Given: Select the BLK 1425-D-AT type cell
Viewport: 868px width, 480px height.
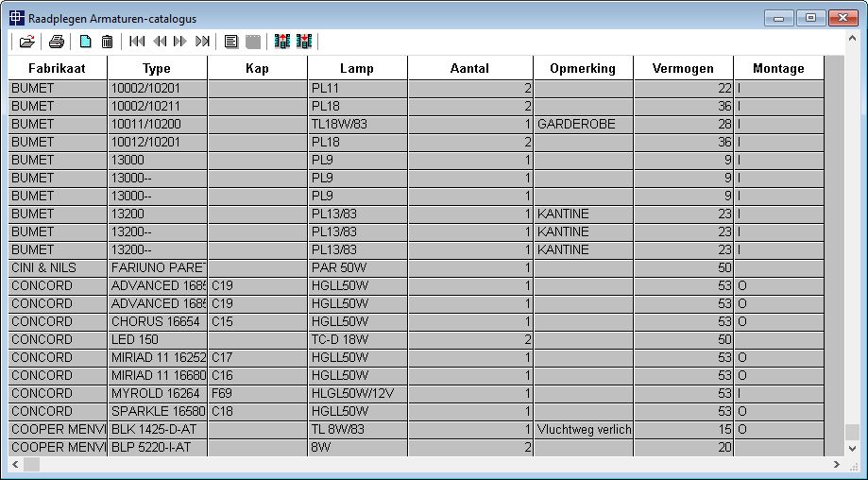Looking at the screenshot, I should tap(157, 429).
